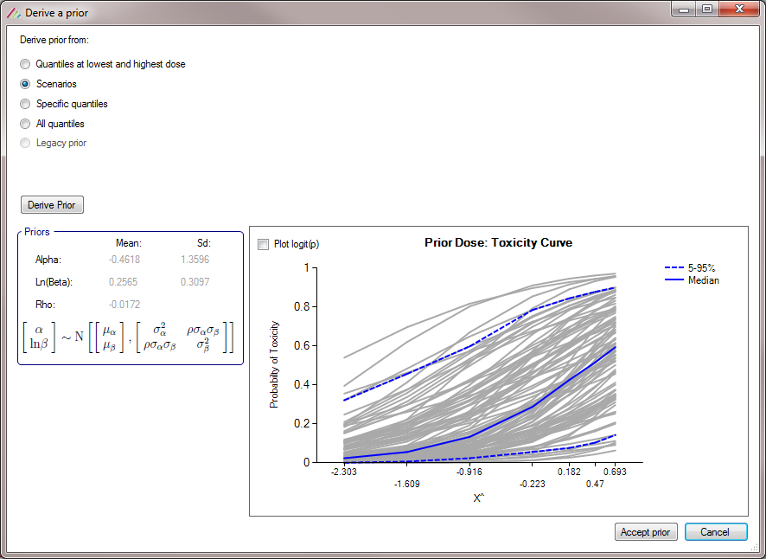Click the 5-95% dashed legend entry

coord(690,268)
